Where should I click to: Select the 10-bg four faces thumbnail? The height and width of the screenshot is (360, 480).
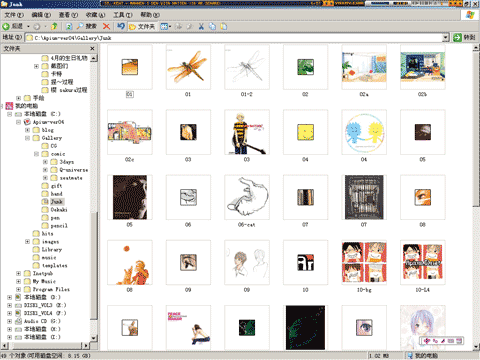pos(364,263)
